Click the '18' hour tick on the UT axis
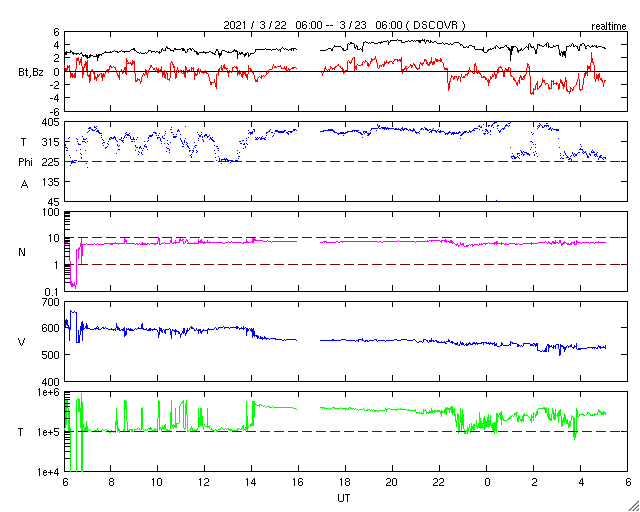Image resolution: width=640 pixels, height=512 pixels. click(x=345, y=482)
